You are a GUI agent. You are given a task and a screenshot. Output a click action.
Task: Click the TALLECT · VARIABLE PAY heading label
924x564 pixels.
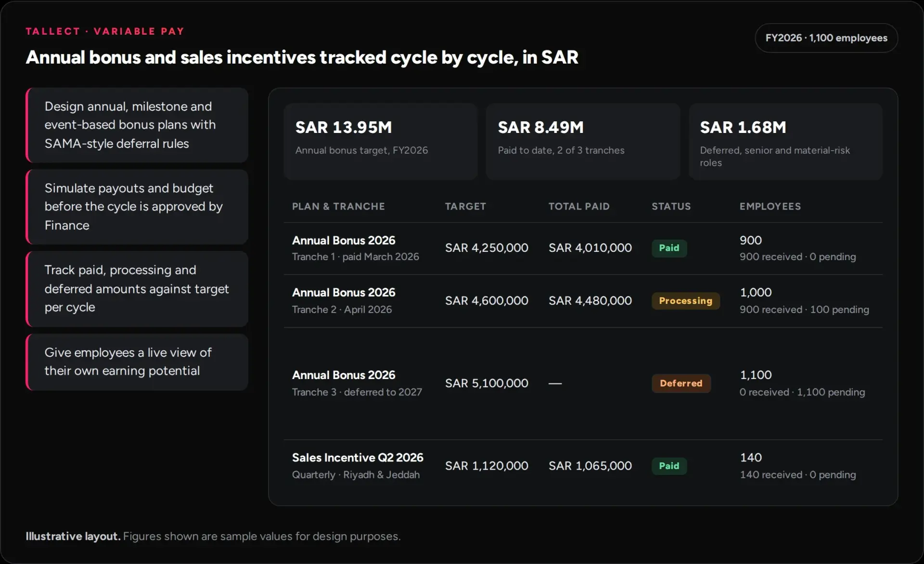105,31
